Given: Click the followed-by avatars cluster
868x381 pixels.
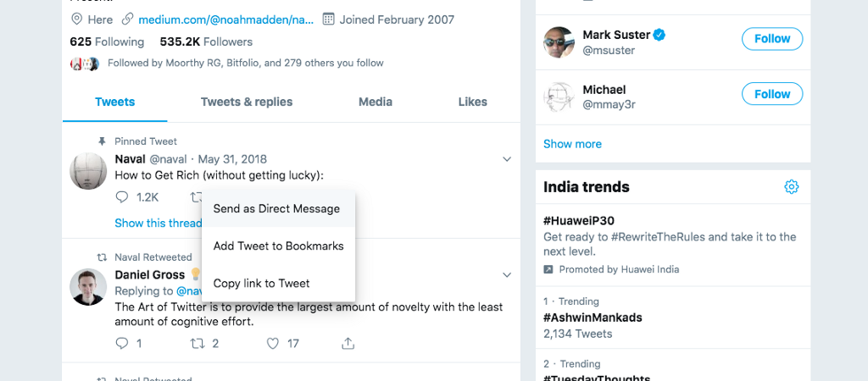Looking at the screenshot, I should (85, 63).
